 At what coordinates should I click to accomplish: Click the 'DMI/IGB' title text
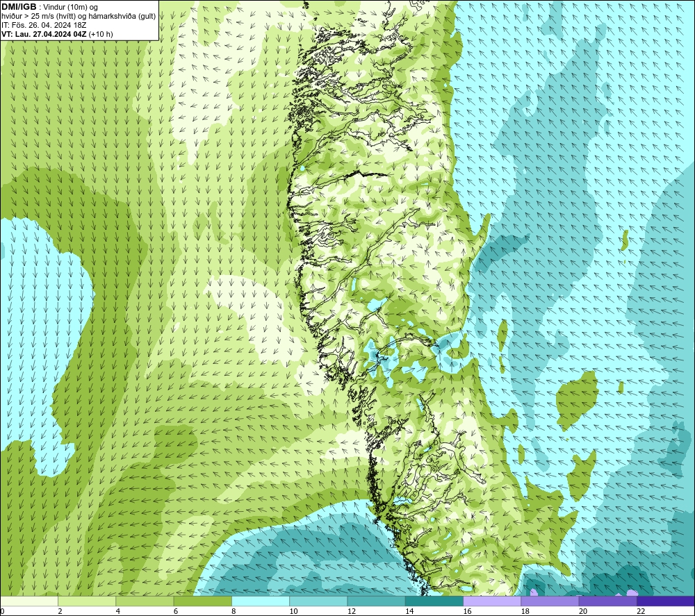[19, 7]
